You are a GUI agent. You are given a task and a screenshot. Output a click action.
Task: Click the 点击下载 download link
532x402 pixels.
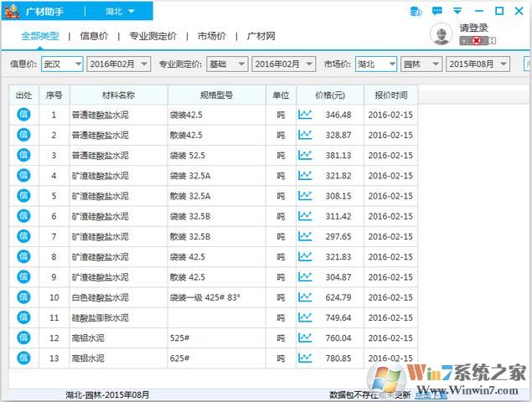click(x=428, y=395)
